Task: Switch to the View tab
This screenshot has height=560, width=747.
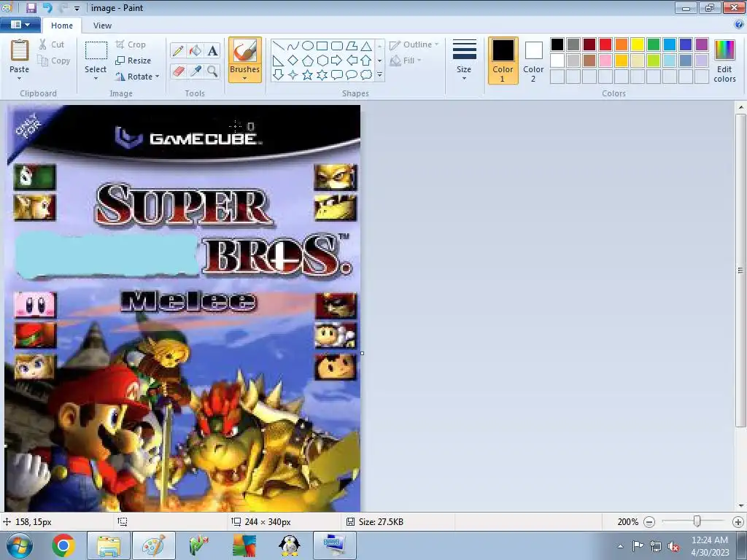Action: 102,26
